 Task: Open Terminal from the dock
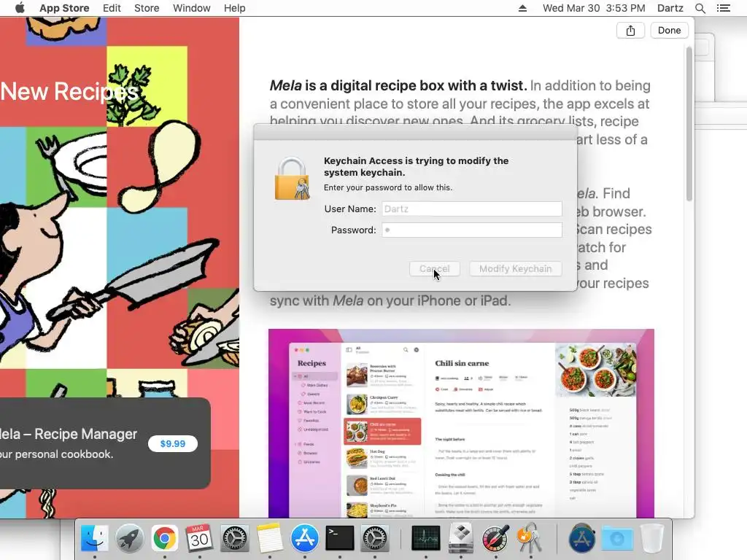340,538
